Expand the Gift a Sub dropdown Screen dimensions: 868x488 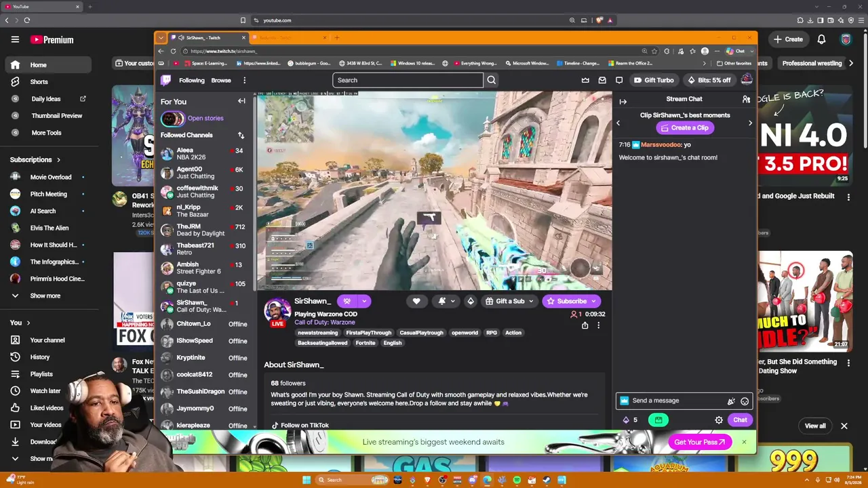(531, 301)
